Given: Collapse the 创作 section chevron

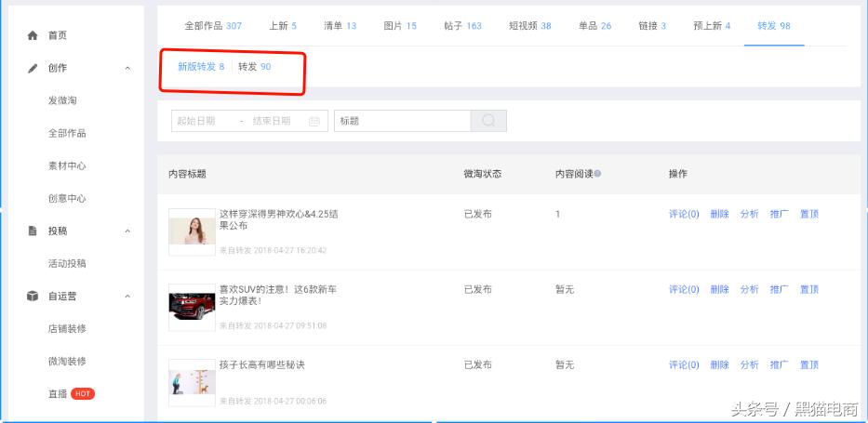Looking at the screenshot, I should click(127, 68).
